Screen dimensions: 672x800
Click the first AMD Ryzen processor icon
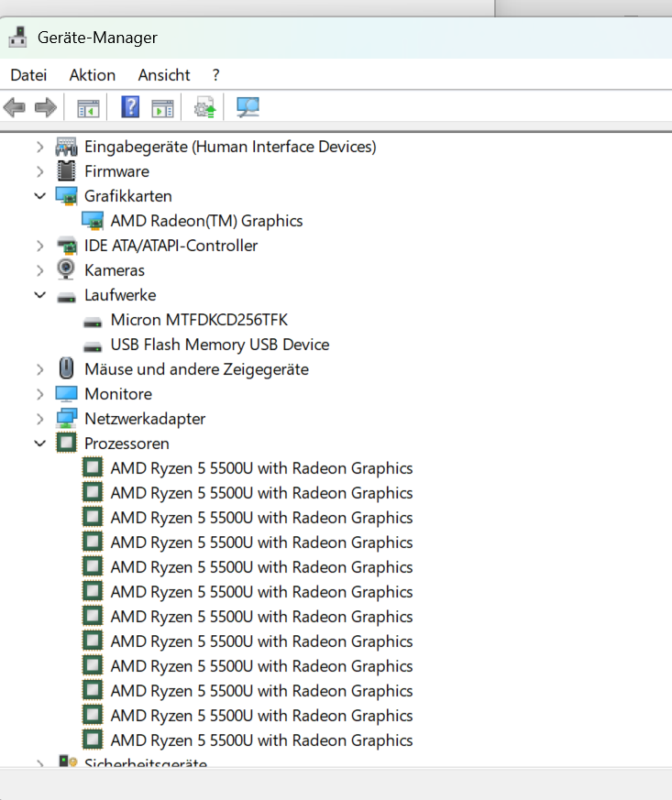[93, 467]
